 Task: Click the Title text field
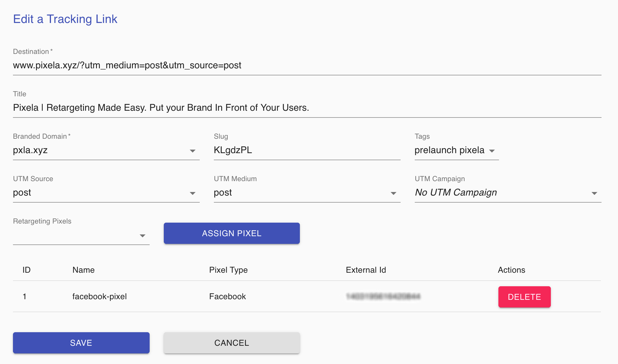(x=306, y=108)
